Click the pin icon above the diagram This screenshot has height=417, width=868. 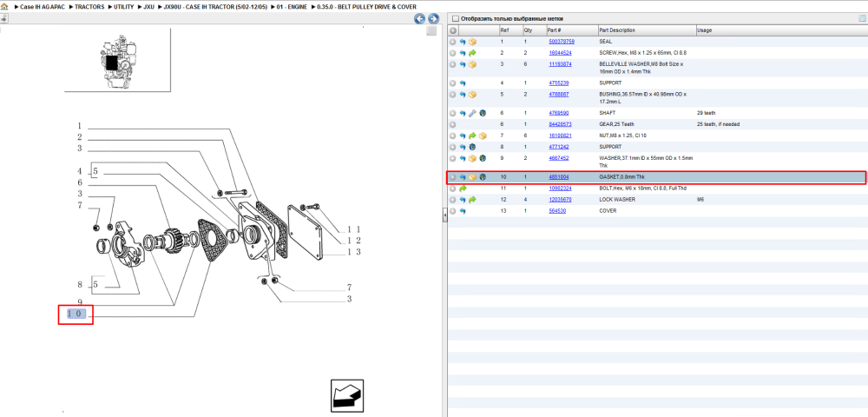tap(3, 18)
